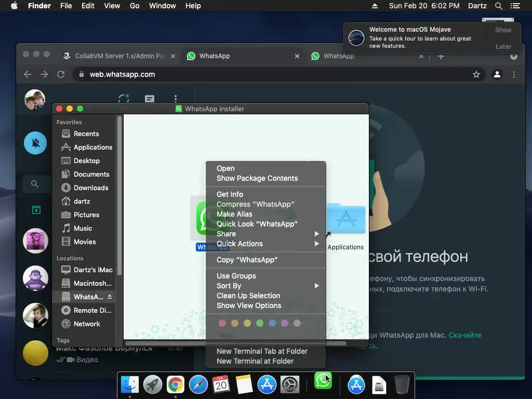This screenshot has width=532, height=399.
Task: Click the Applications folder shortcut in installer
Action: (345, 218)
